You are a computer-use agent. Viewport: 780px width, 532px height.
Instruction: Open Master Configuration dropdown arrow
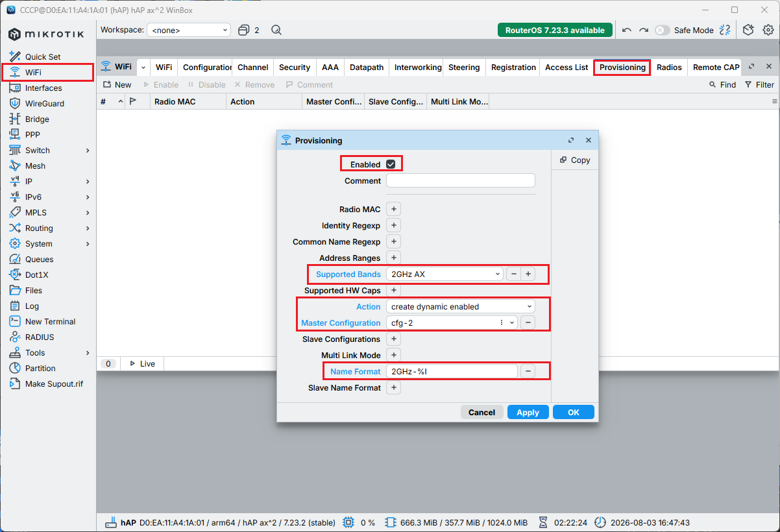coord(512,322)
